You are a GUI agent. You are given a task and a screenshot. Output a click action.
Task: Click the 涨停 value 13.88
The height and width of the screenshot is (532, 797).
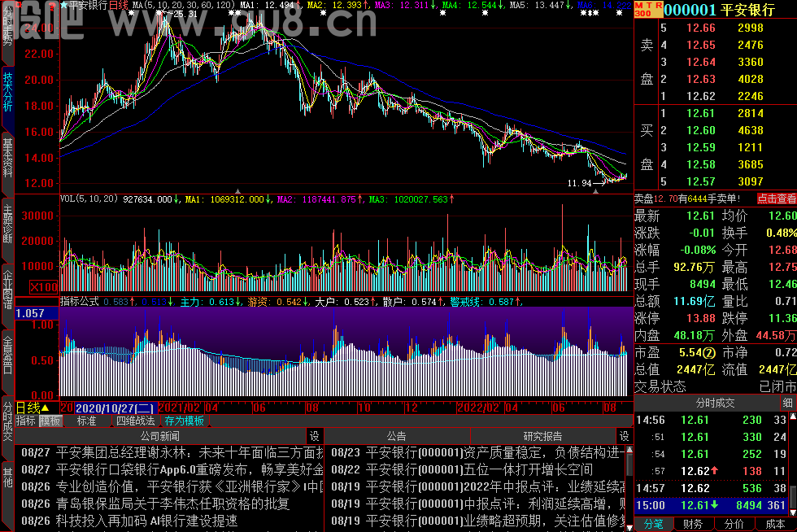[x=701, y=318]
